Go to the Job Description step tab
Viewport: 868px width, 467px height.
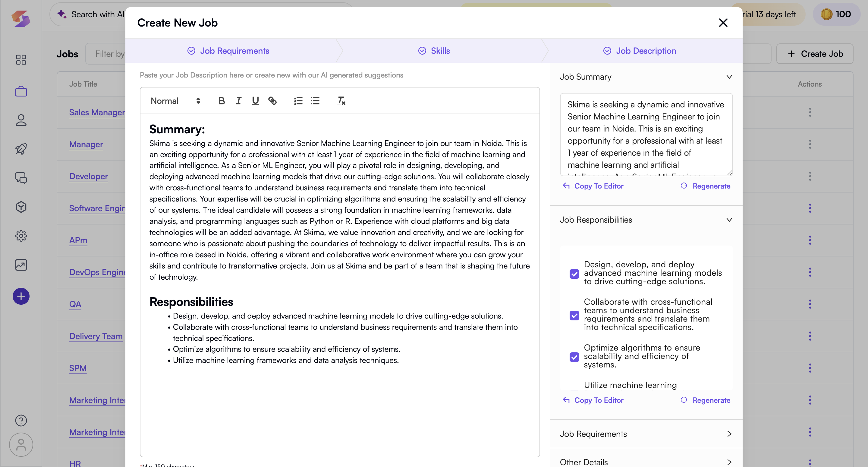[x=640, y=51]
